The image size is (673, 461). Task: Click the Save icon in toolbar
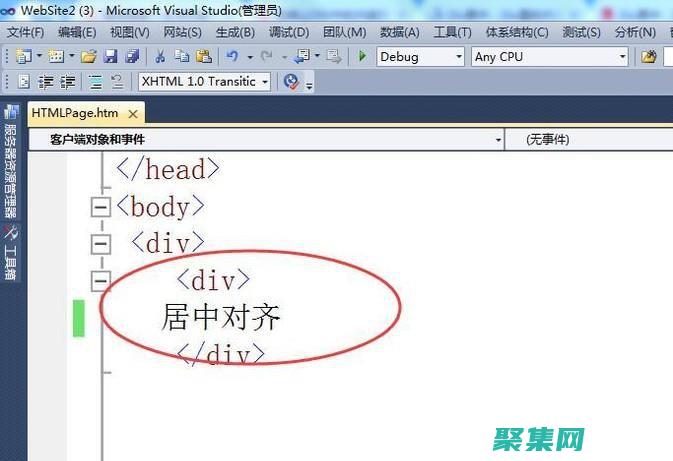pos(110,57)
